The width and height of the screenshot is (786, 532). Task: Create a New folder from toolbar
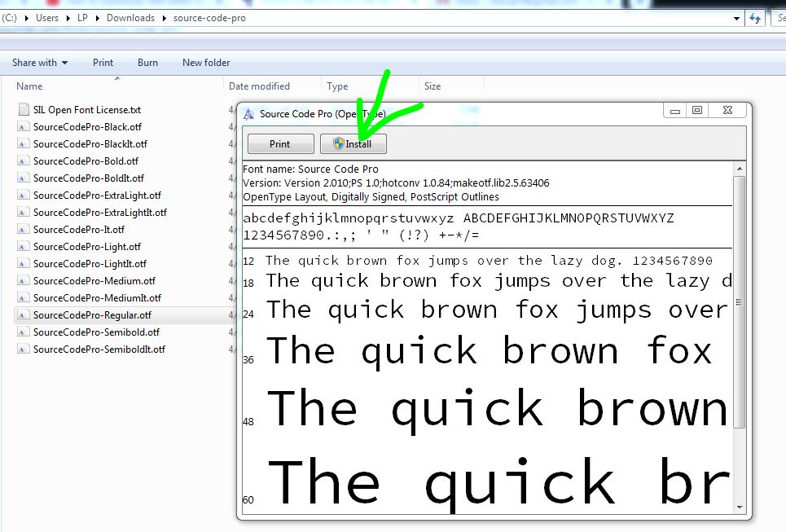coord(206,63)
